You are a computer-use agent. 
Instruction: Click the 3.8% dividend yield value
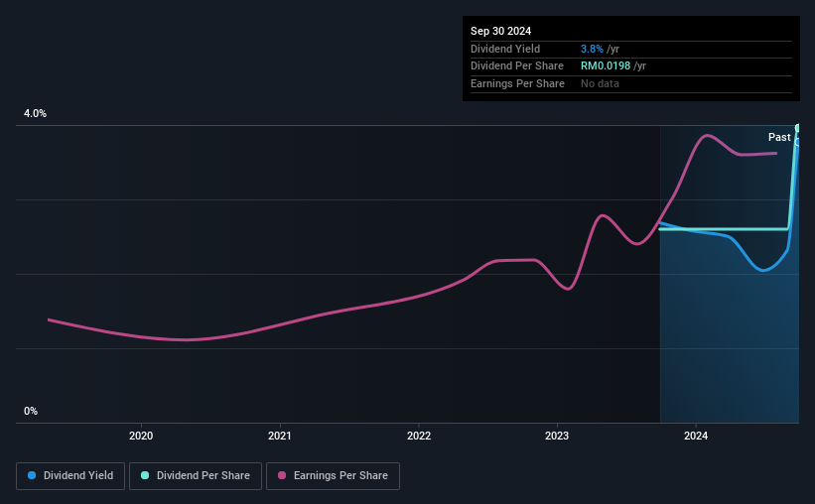click(x=592, y=49)
